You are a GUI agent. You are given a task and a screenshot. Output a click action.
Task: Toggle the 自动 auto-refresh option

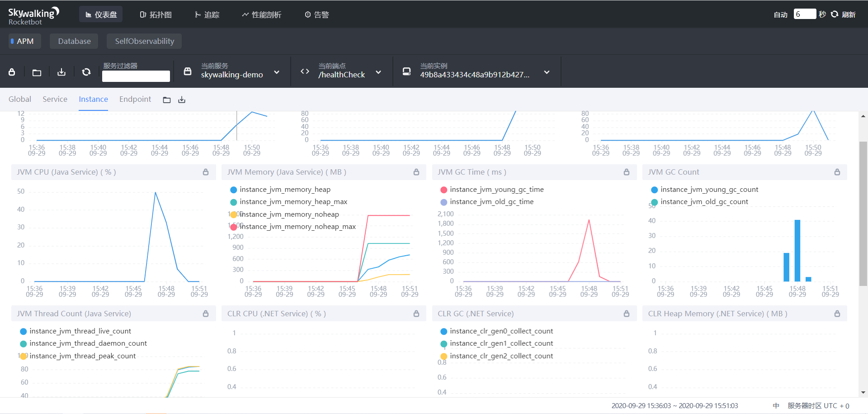coord(781,14)
